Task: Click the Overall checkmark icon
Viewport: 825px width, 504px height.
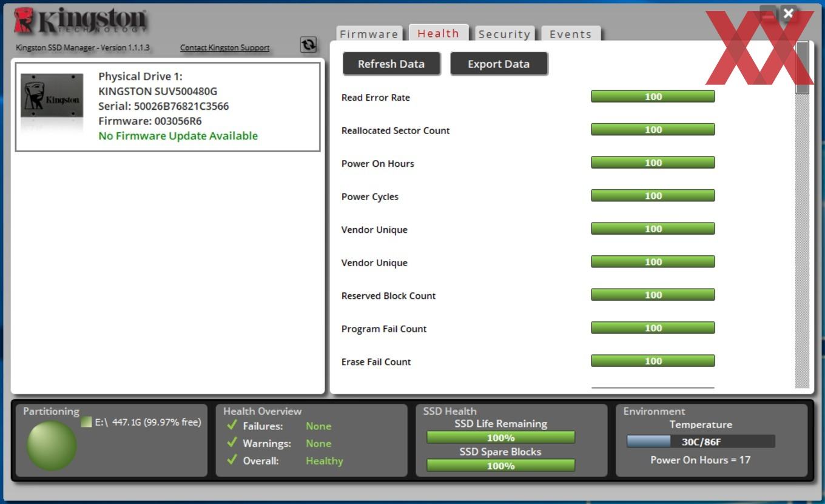Action: pyautogui.click(x=231, y=460)
